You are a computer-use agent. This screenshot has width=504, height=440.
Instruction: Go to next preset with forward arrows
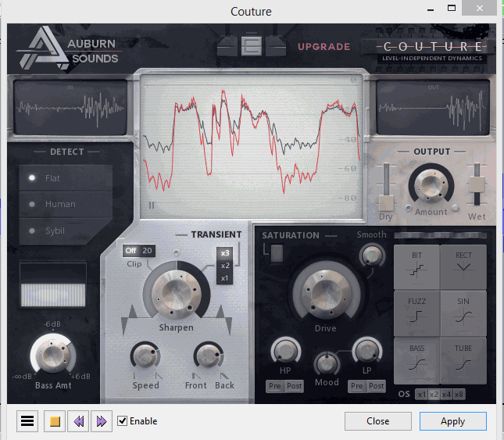pos(102,421)
